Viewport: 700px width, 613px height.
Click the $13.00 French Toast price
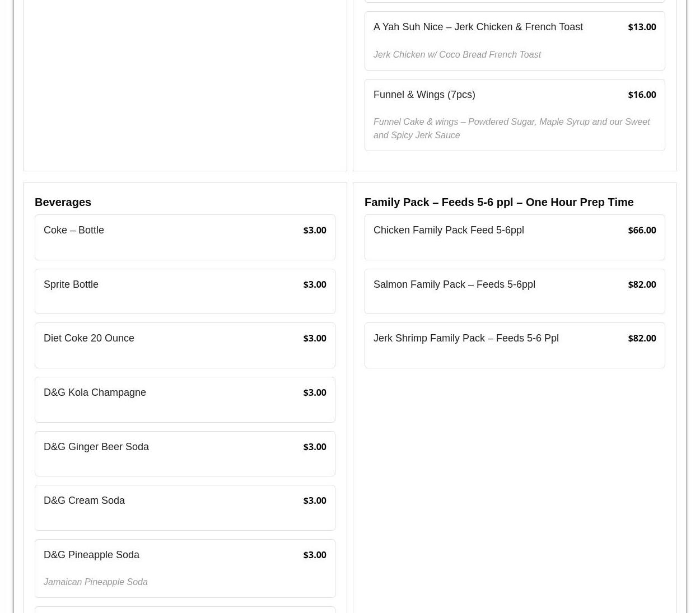(x=642, y=27)
